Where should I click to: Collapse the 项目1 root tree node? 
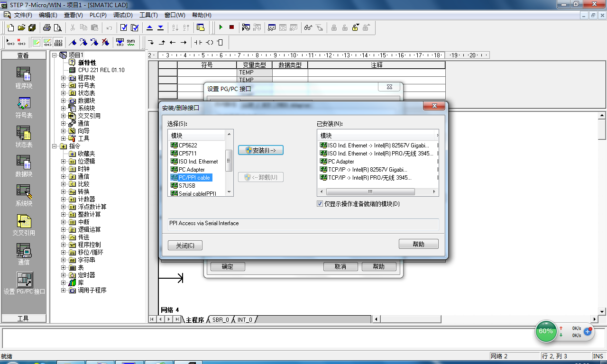pos(55,55)
